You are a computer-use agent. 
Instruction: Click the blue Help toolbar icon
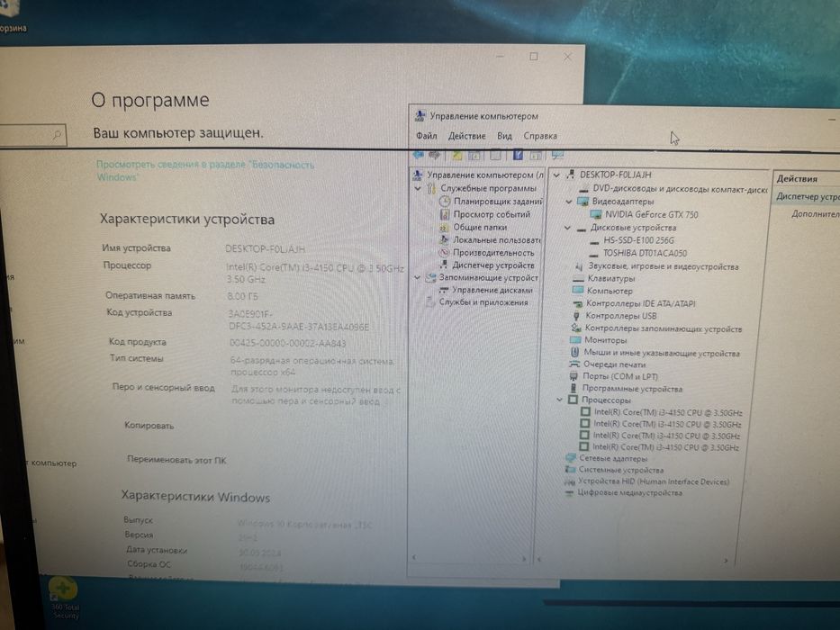click(x=518, y=156)
